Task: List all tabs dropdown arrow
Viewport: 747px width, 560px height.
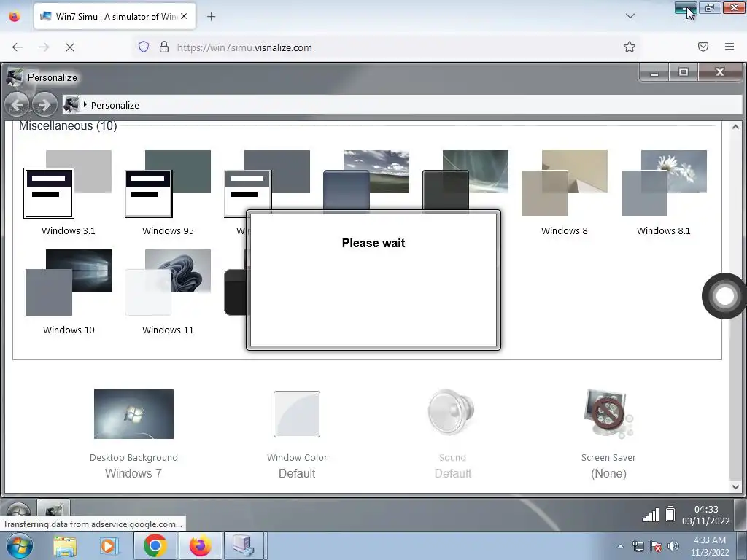Action: click(x=630, y=16)
